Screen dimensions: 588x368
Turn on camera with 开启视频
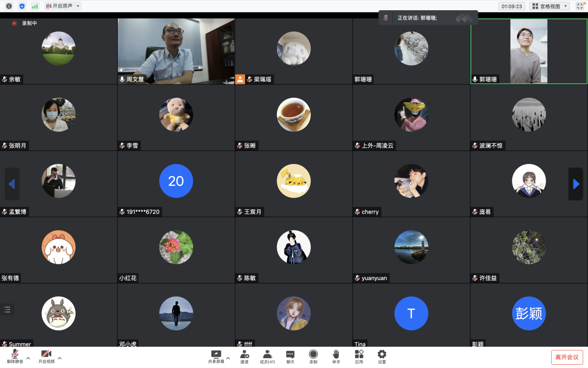[x=46, y=356]
